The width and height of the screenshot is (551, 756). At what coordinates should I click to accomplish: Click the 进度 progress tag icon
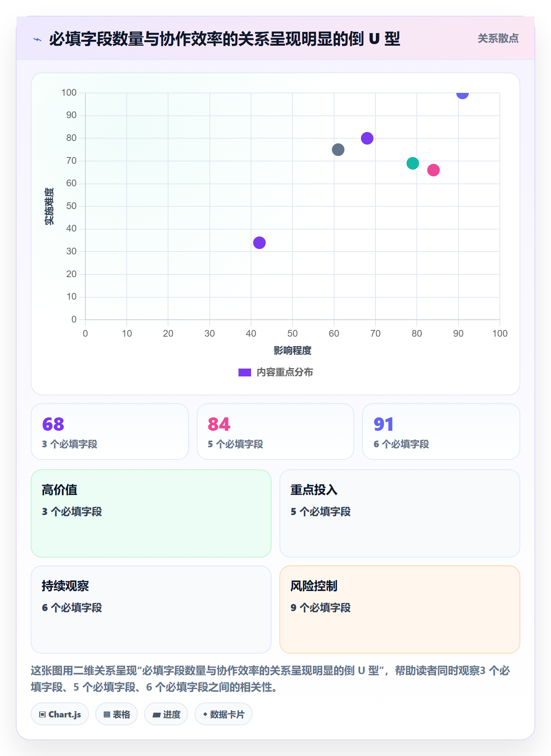[156, 715]
